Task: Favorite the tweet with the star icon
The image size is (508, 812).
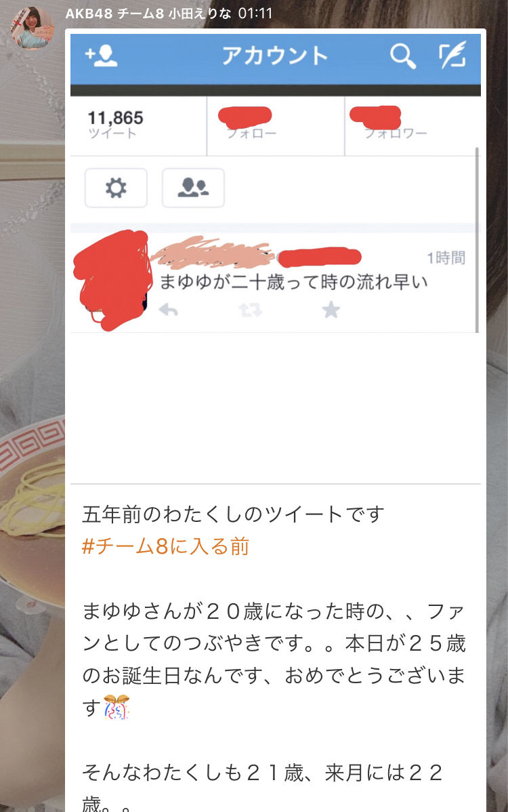Action: click(x=331, y=310)
